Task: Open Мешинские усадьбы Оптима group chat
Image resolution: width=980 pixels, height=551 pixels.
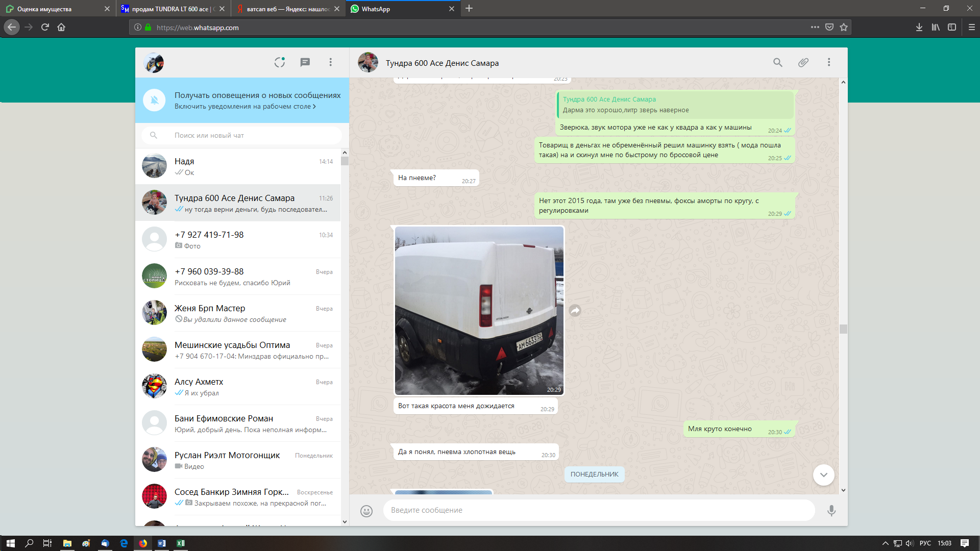Action: pyautogui.click(x=238, y=350)
